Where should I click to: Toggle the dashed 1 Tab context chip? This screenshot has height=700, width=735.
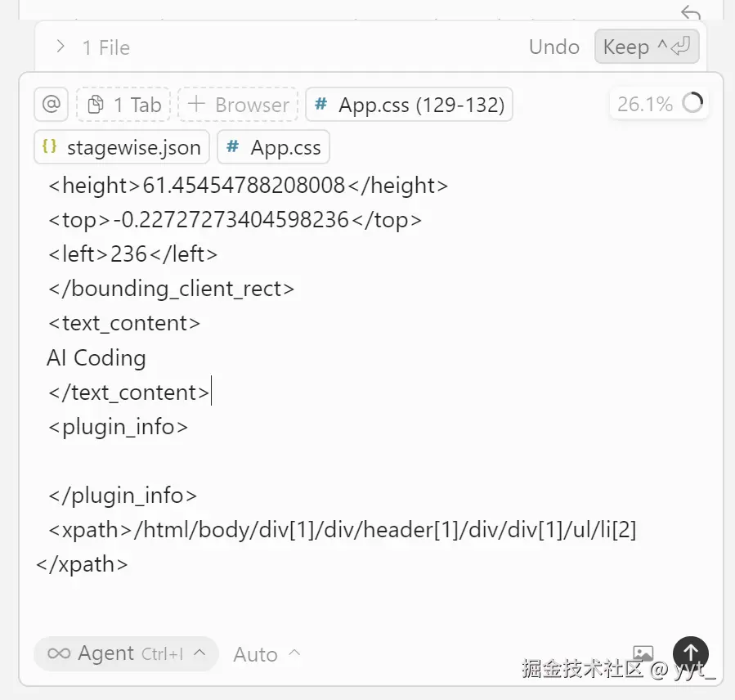(124, 105)
